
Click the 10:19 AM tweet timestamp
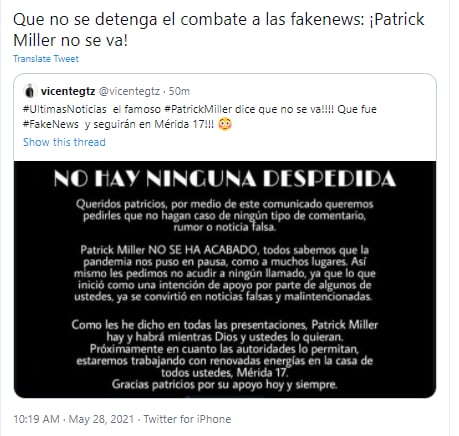point(36,419)
